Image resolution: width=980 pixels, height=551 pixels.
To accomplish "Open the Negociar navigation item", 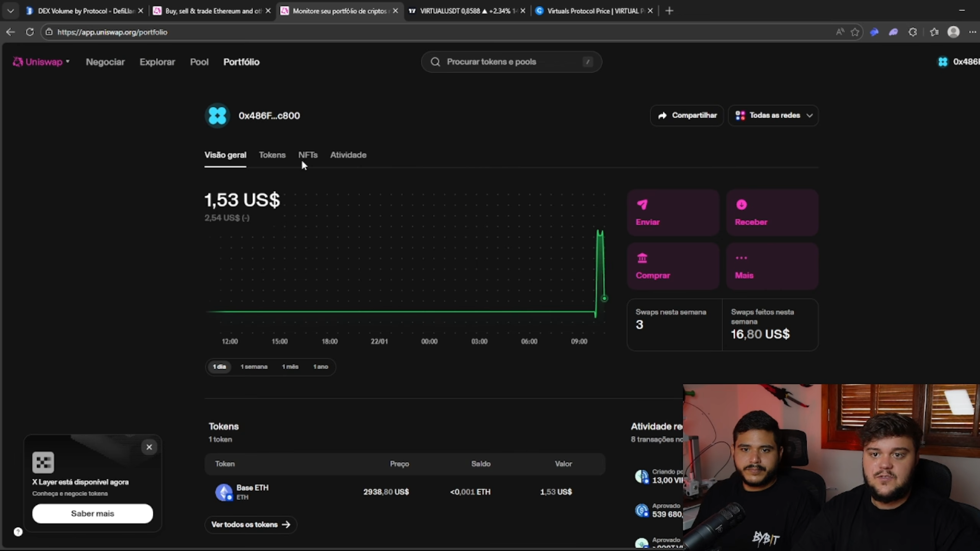I will 105,62.
